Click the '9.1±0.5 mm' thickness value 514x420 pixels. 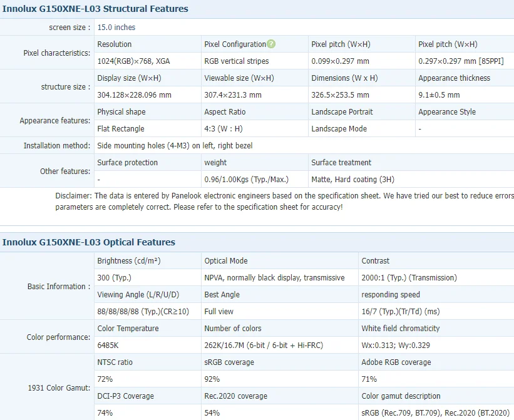coord(439,95)
